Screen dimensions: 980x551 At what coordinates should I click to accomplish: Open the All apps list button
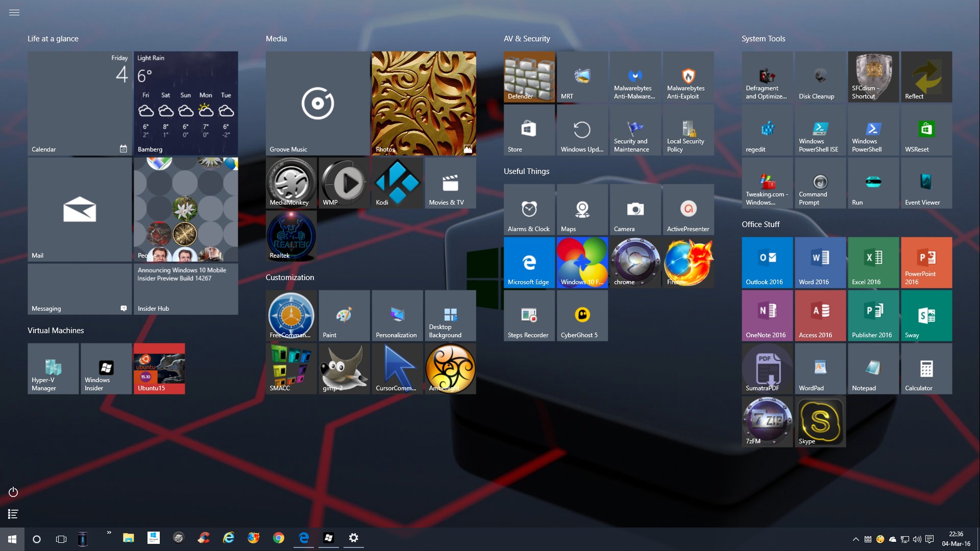13,514
